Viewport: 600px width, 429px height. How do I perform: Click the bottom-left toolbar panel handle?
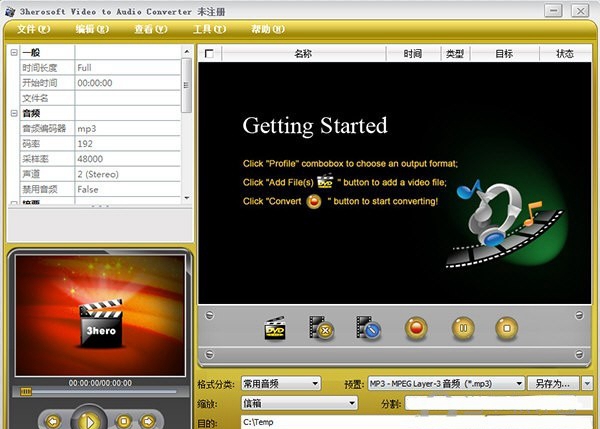(x=209, y=354)
